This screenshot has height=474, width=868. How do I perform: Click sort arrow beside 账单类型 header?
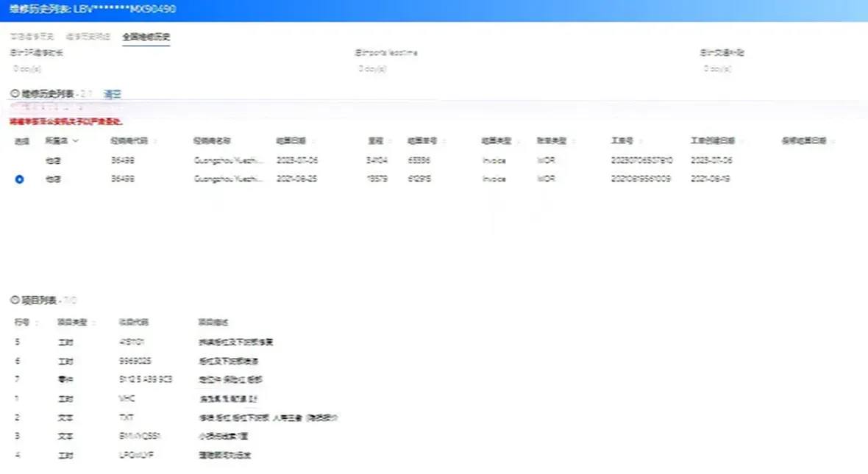(573, 141)
